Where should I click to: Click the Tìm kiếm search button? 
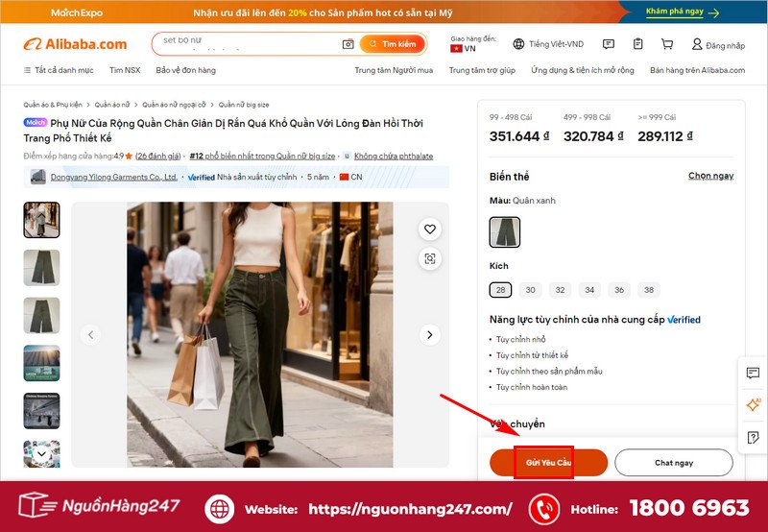tap(393, 44)
